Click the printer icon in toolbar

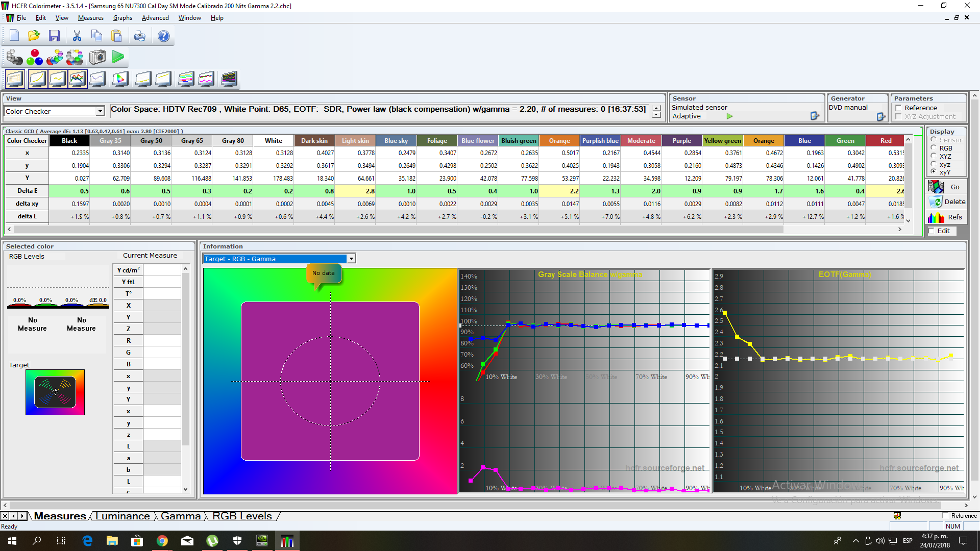click(139, 36)
